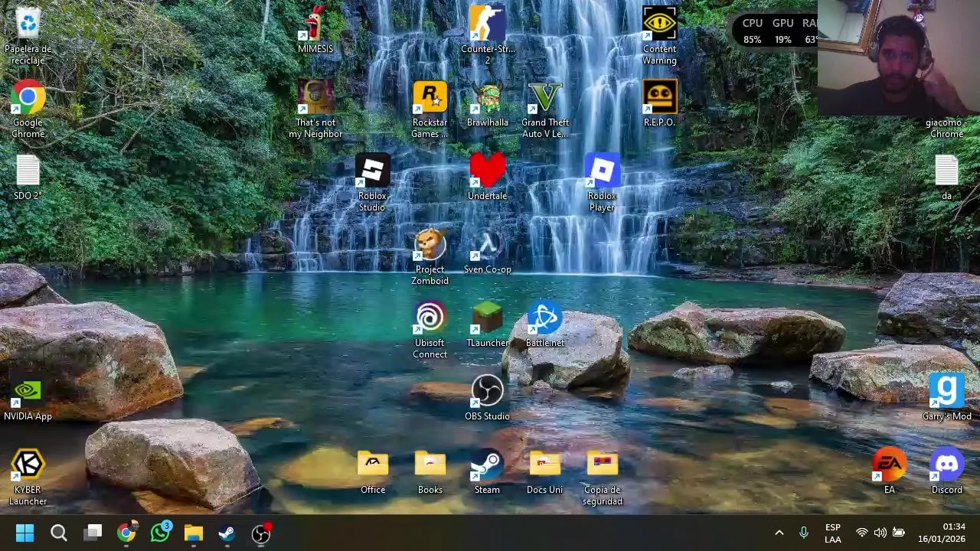Image resolution: width=980 pixels, height=551 pixels.
Task: Switch to Chrome in the taskbar
Action: (x=126, y=533)
